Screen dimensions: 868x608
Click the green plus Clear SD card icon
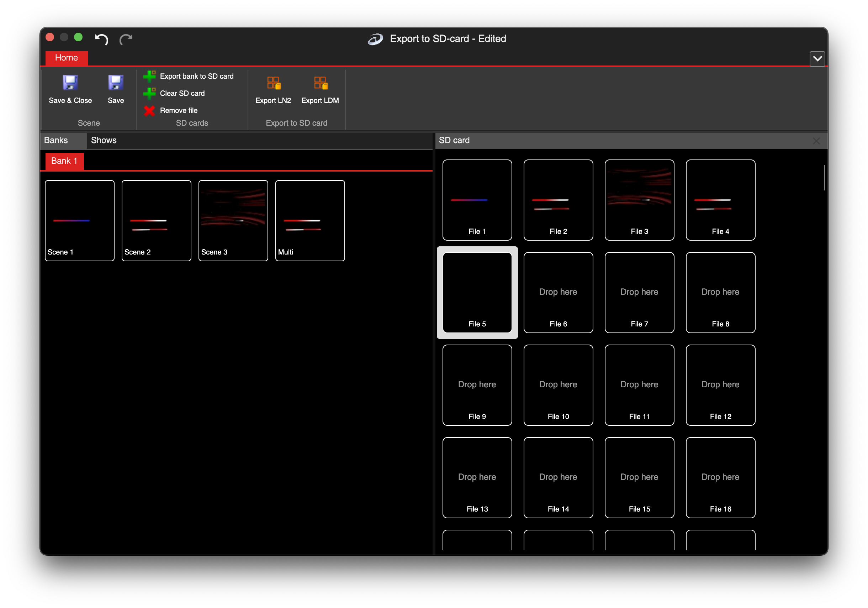[x=149, y=93]
